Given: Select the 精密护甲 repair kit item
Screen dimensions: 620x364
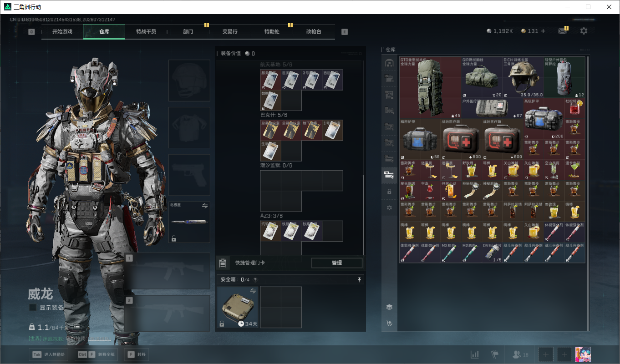Looking at the screenshot, I should coord(420,139).
